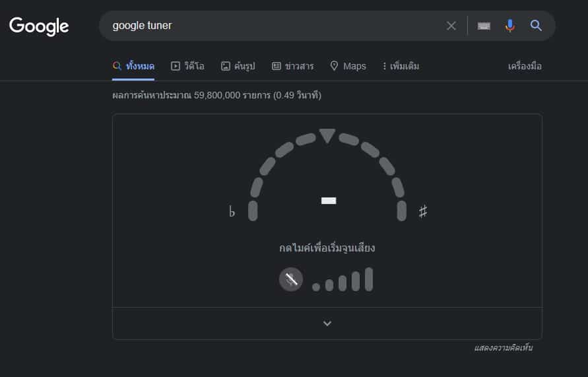Start voice search with microphone icon
588x377 pixels.
pos(510,26)
